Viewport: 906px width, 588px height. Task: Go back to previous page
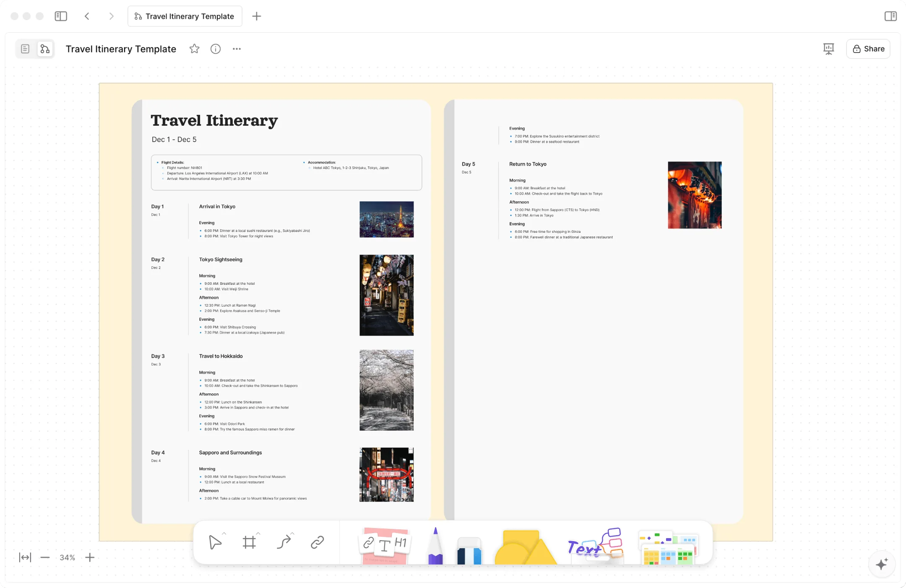tap(87, 16)
